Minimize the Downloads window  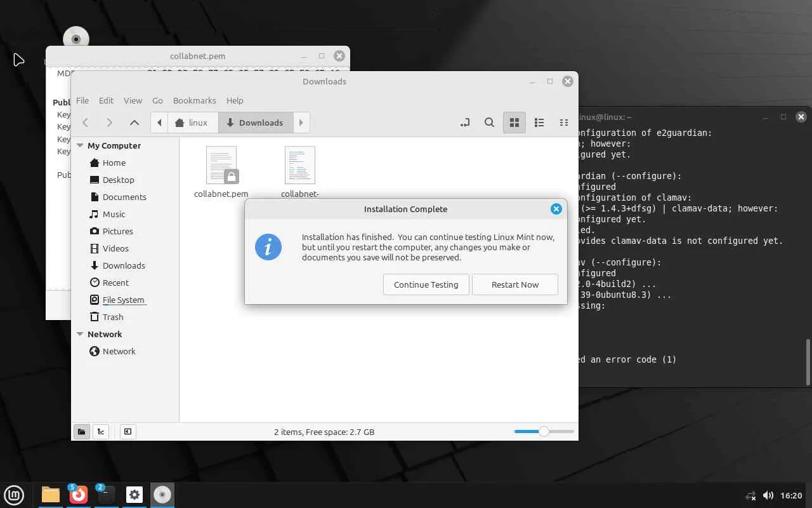(x=532, y=81)
